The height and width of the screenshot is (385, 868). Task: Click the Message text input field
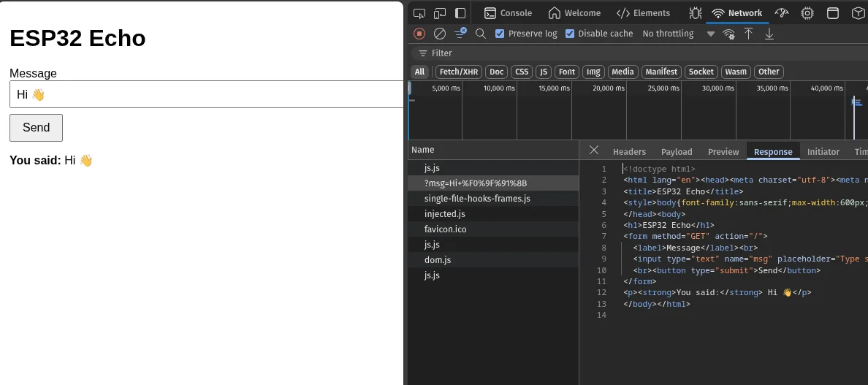[x=206, y=94]
